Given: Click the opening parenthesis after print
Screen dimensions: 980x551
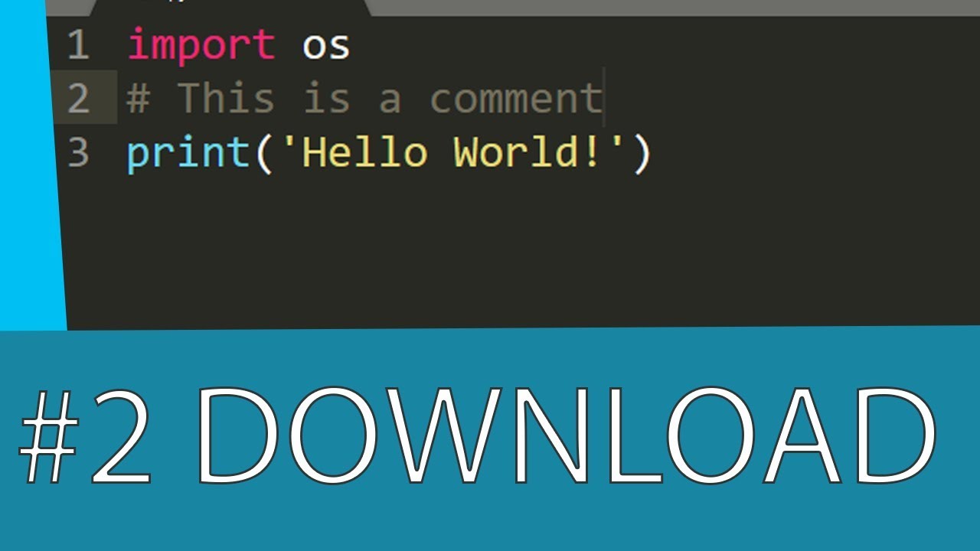Looking at the screenshot, I should [x=263, y=154].
